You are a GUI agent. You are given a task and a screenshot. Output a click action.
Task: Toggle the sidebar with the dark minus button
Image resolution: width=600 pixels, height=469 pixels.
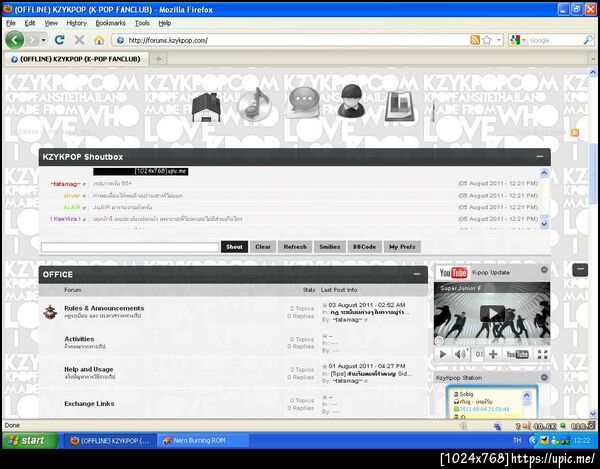[580, 269]
